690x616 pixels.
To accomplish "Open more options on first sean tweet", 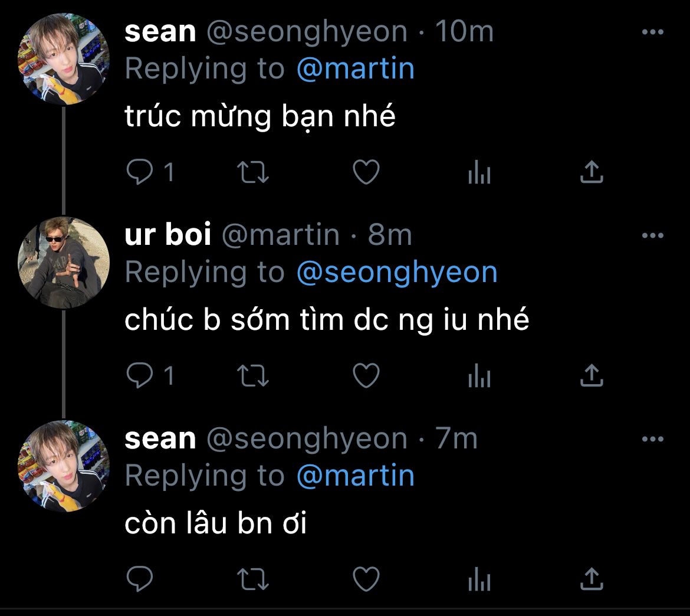I will coord(652,32).
